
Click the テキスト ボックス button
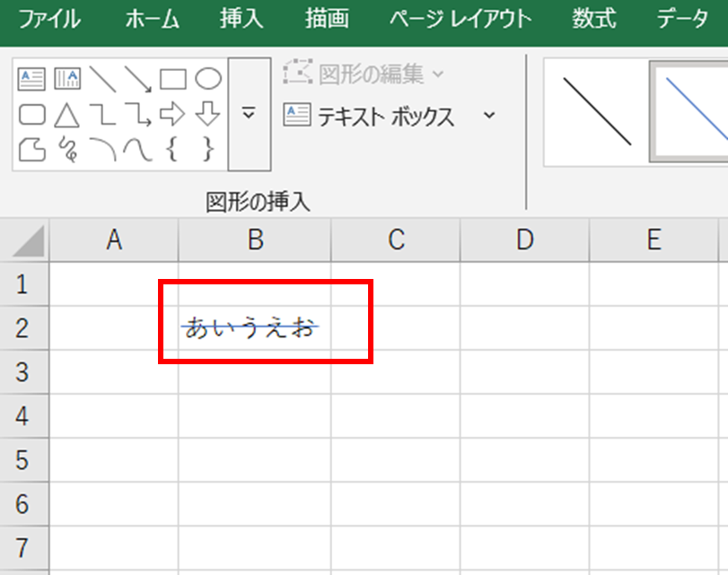pos(370,116)
